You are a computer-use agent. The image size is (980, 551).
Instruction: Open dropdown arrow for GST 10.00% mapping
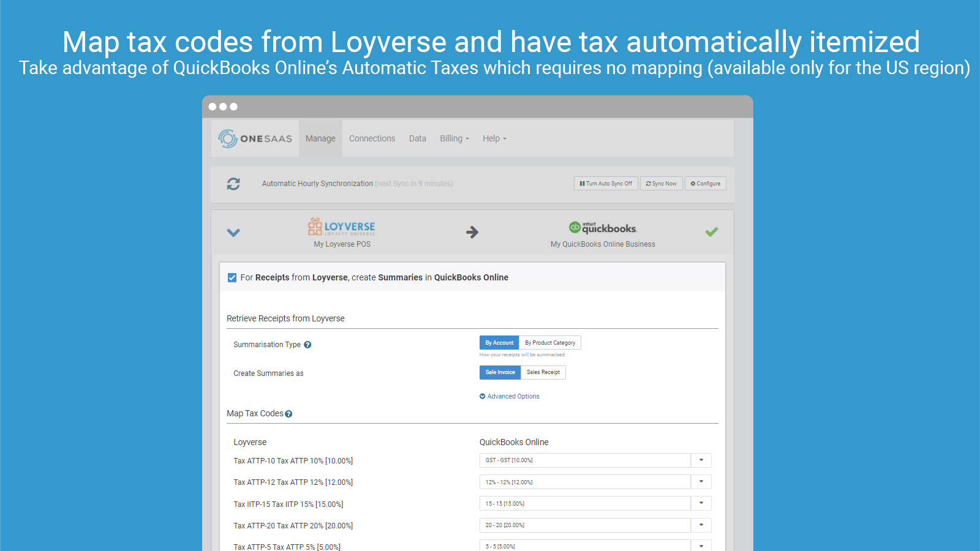pos(701,460)
